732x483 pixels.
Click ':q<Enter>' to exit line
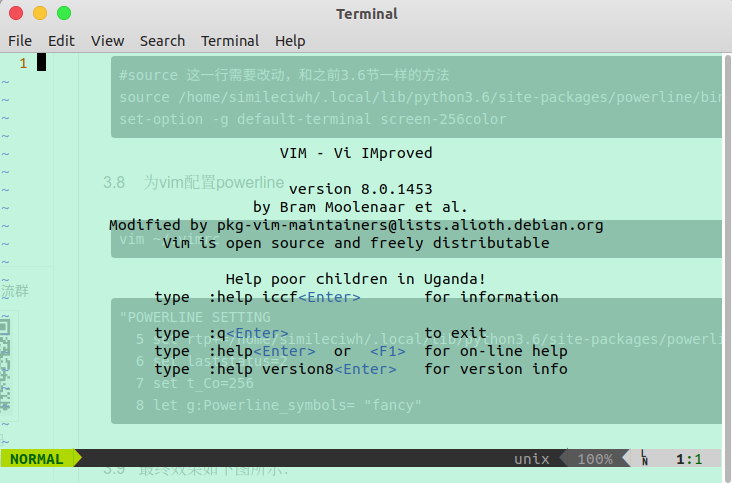(x=321, y=333)
